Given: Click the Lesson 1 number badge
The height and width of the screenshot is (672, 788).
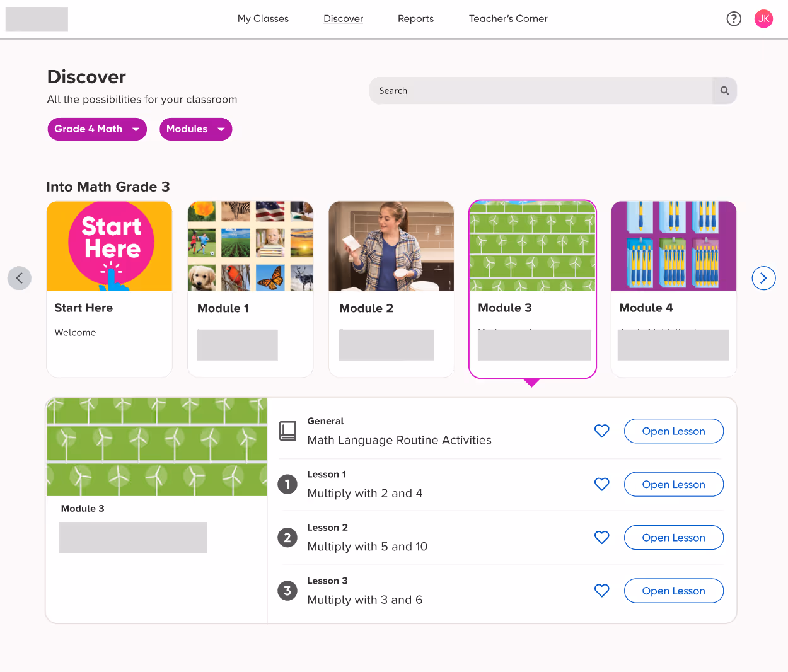Looking at the screenshot, I should (x=287, y=484).
